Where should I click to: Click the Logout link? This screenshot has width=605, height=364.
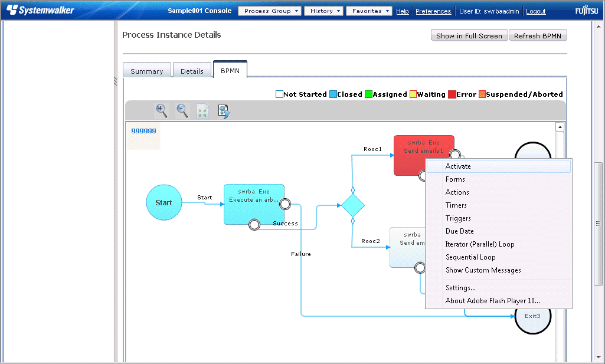pos(536,11)
